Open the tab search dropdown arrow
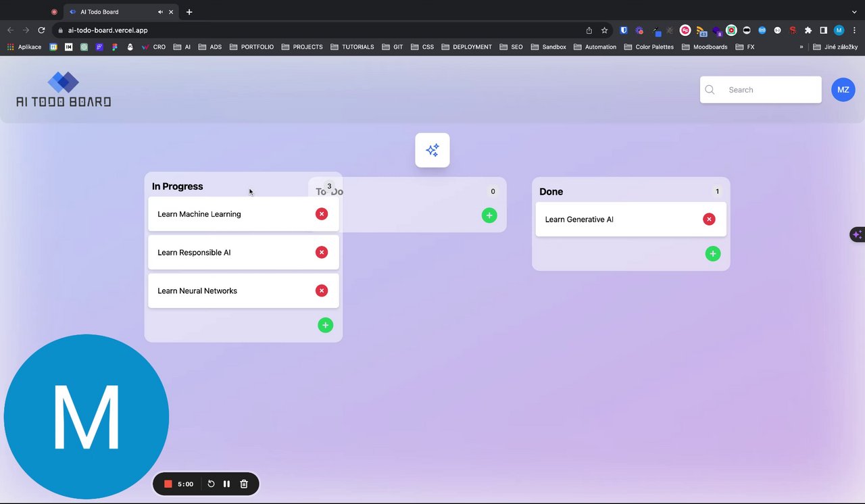 (x=854, y=12)
